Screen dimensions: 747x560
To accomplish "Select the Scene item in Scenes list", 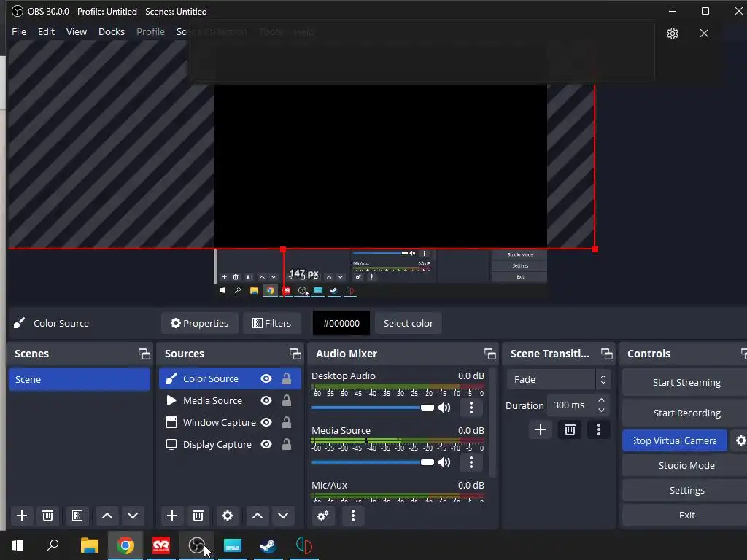I will [80, 379].
